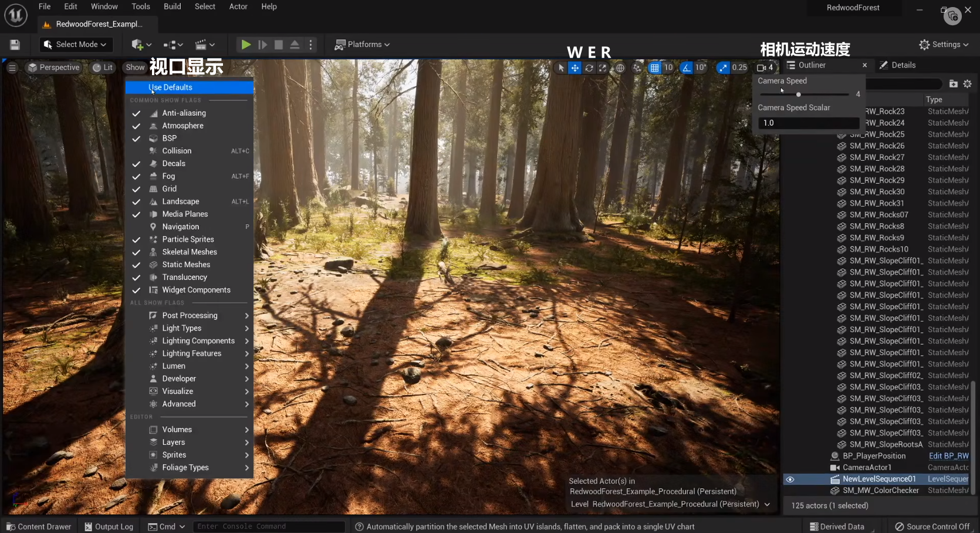Click the Stop simulation square button

[279, 45]
